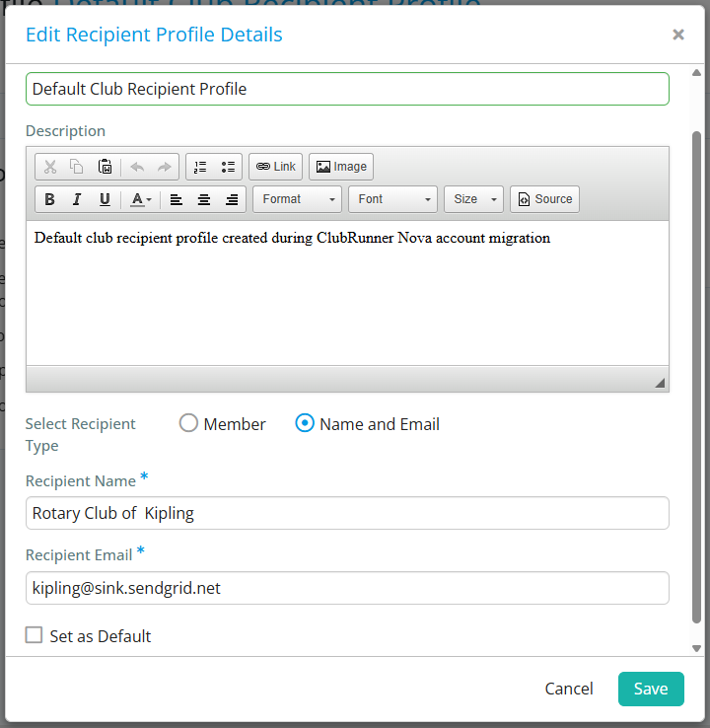Image resolution: width=710 pixels, height=728 pixels.
Task: Toggle Bold formatting
Action: [49, 199]
